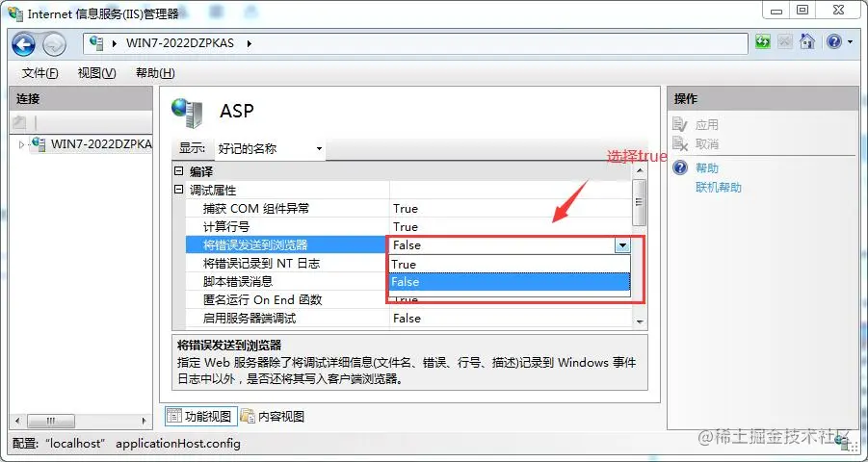Click status bar network icon at right
Viewport: 868px width, 462px height.
843,441
